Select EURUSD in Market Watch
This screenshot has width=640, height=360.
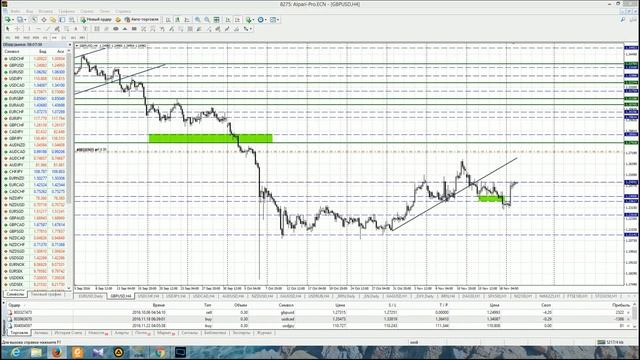[16, 72]
